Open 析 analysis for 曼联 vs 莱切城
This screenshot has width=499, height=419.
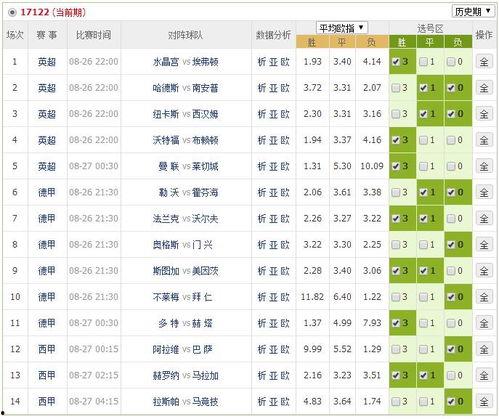[x=262, y=166]
